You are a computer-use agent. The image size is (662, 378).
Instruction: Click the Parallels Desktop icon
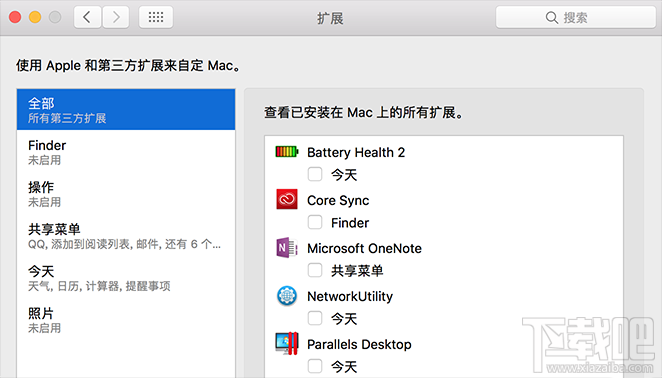pyautogui.click(x=287, y=343)
